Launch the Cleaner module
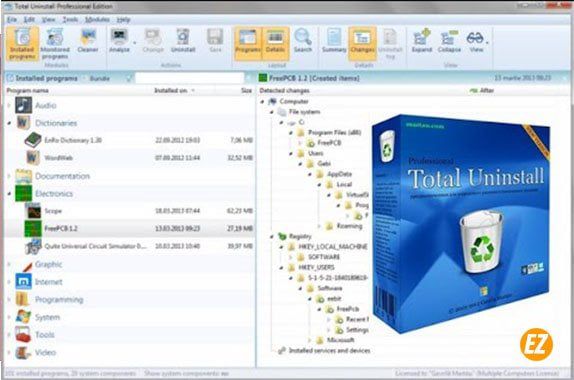 pos(88,41)
